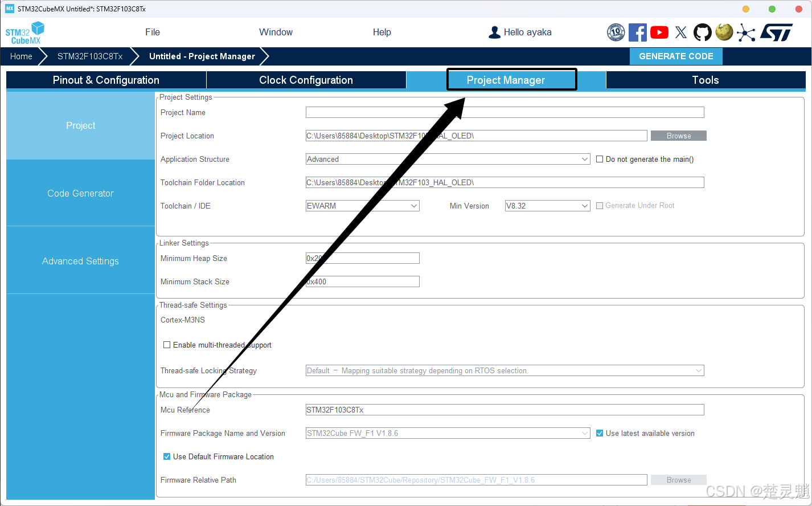The width and height of the screenshot is (812, 506).
Task: Toggle Generate Under Root checkbox
Action: pyautogui.click(x=600, y=206)
